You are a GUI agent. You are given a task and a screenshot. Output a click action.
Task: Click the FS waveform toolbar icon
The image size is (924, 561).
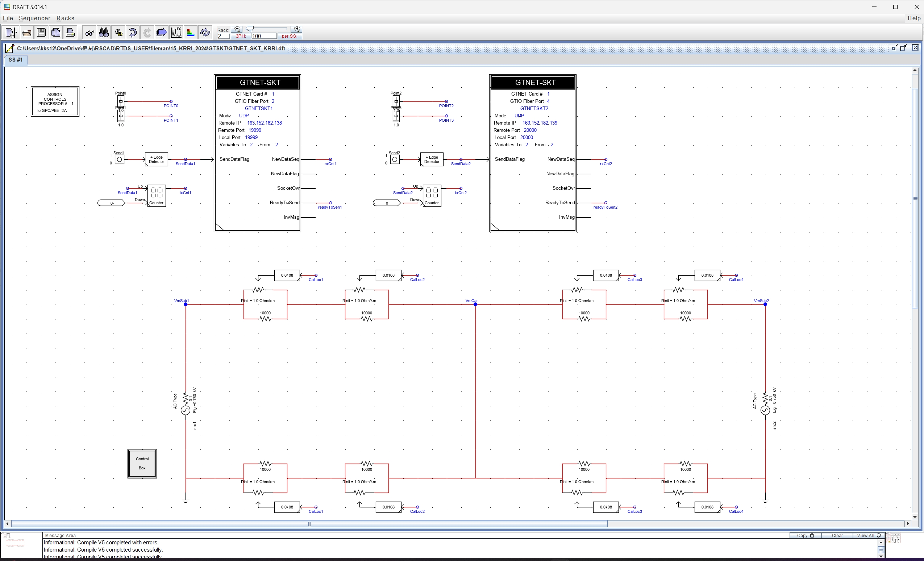tap(176, 33)
